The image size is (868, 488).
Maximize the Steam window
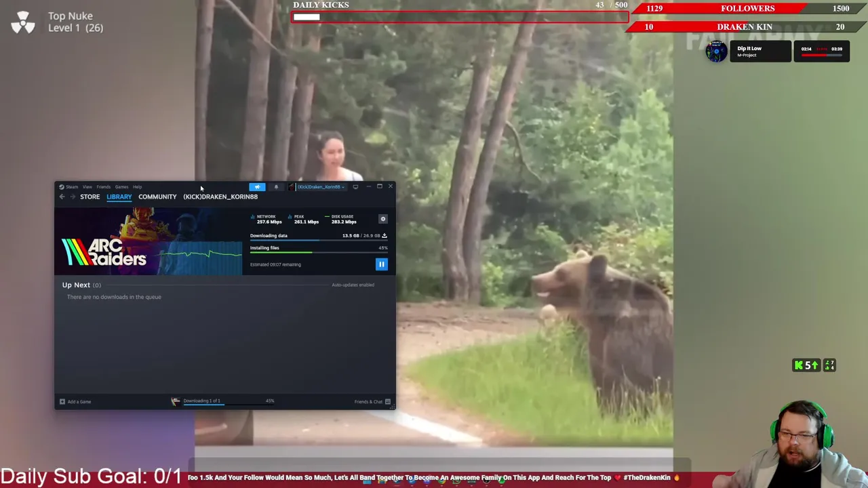pos(379,186)
